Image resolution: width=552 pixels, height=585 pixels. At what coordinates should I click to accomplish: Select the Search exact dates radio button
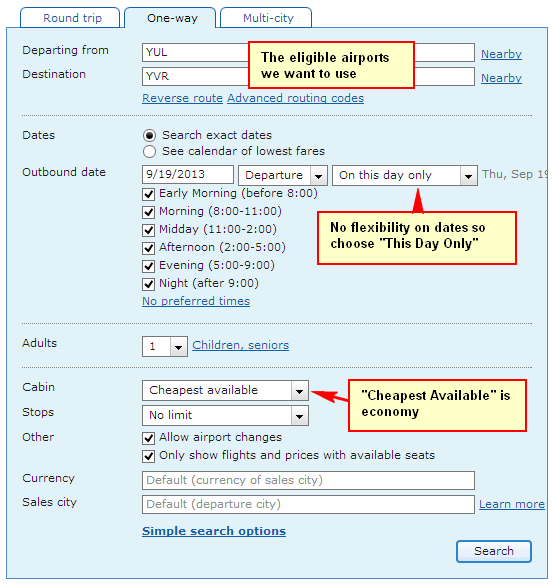tap(149, 135)
